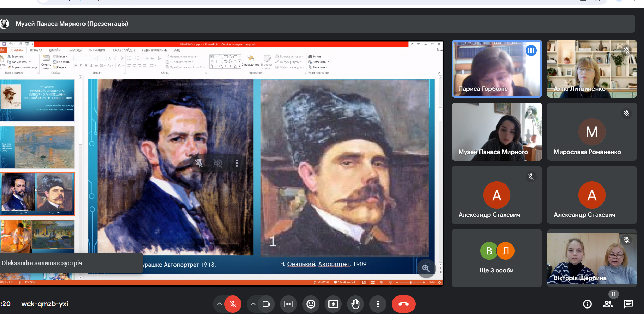Open ПЕРЕХОДЫ ribbon tab
Screen dimensions: 644x314
(x=75, y=50)
